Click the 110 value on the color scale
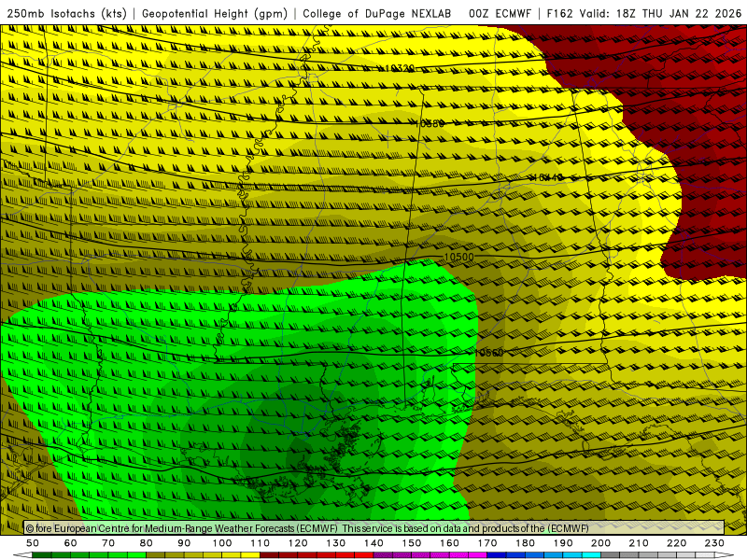Screen dimensions: 747x560 (x=260, y=543)
